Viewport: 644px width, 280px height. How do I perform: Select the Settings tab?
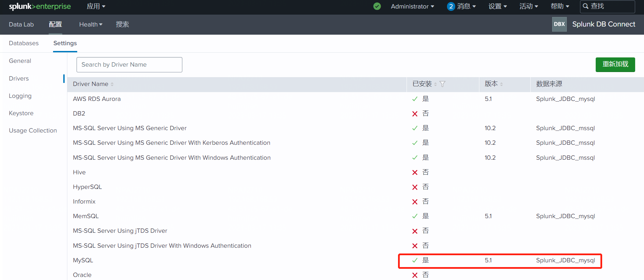pos(65,43)
